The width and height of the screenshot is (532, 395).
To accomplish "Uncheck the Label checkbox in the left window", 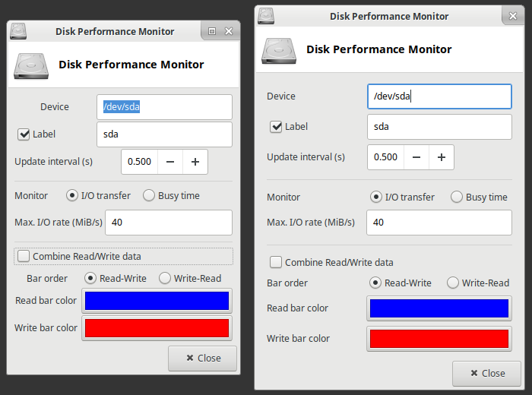I will pyautogui.click(x=24, y=134).
